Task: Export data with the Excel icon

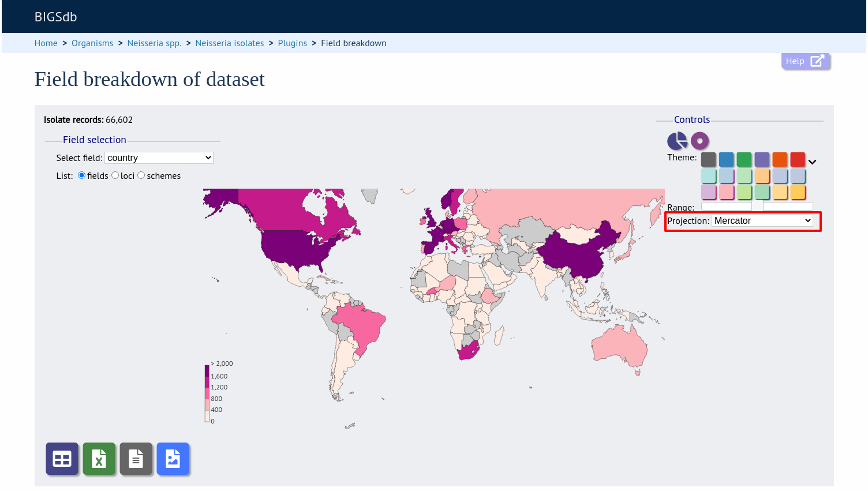Action: (x=99, y=459)
